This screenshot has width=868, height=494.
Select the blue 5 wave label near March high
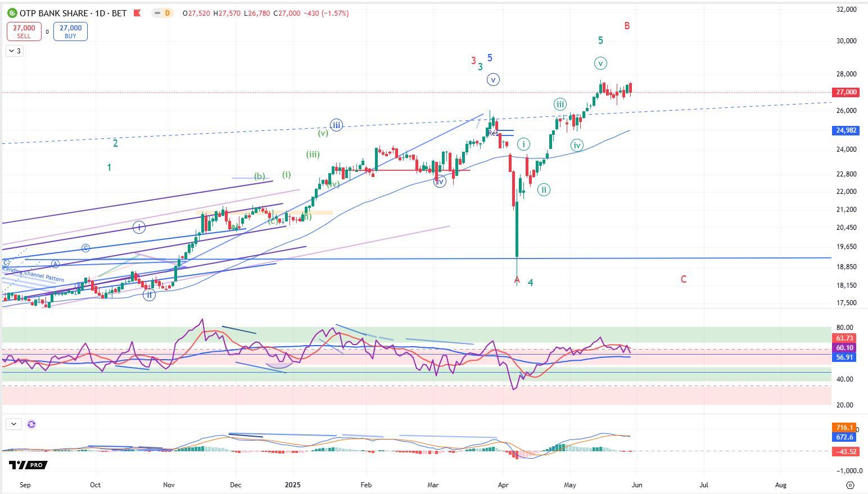(x=490, y=58)
